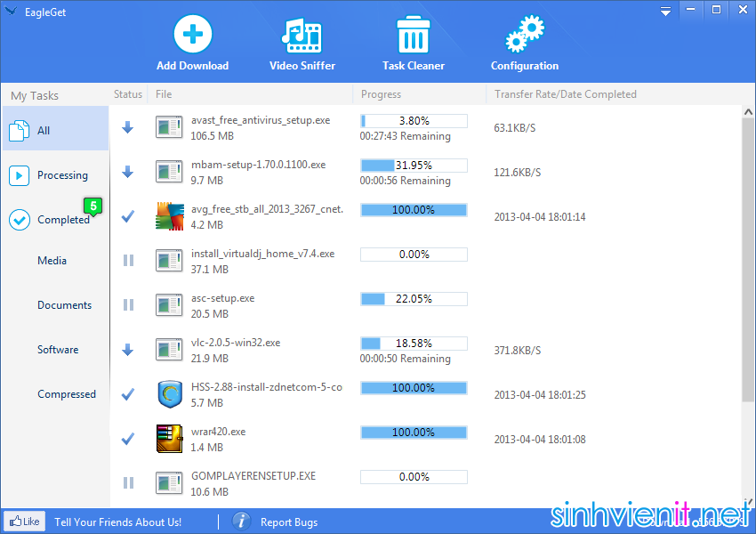The height and width of the screenshot is (534, 756).
Task: Select the wrar420.exe file name
Action: click(x=218, y=432)
